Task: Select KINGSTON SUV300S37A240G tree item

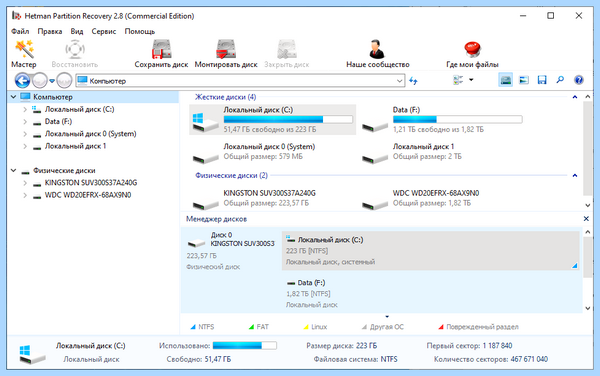Action: [91, 183]
